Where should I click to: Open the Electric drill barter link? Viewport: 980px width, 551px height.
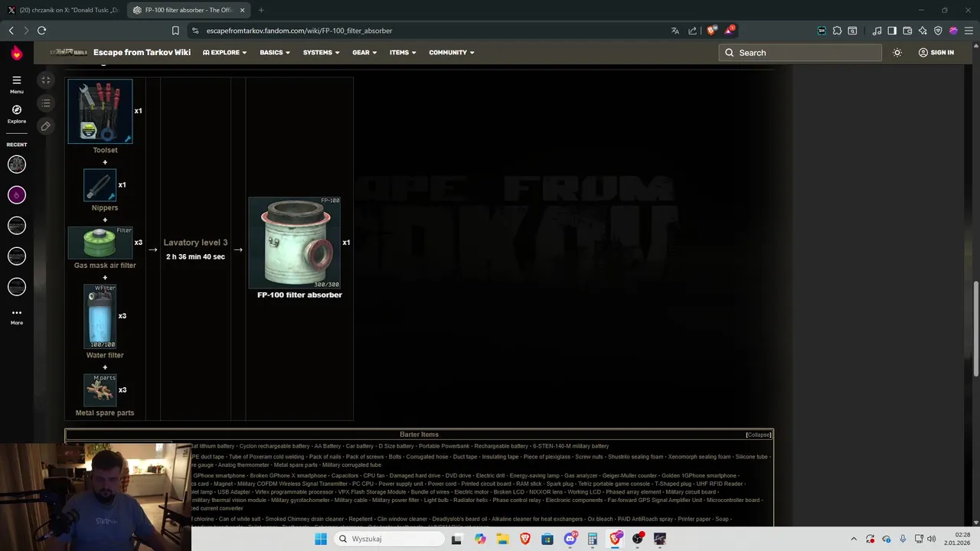coord(490,476)
